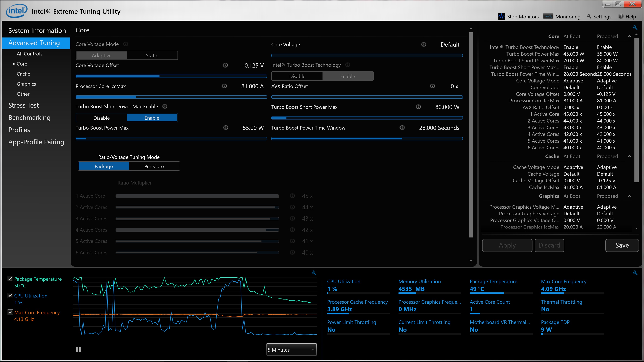Show info for AVX Ratio Offset
The height and width of the screenshot is (362, 644).
(x=433, y=86)
